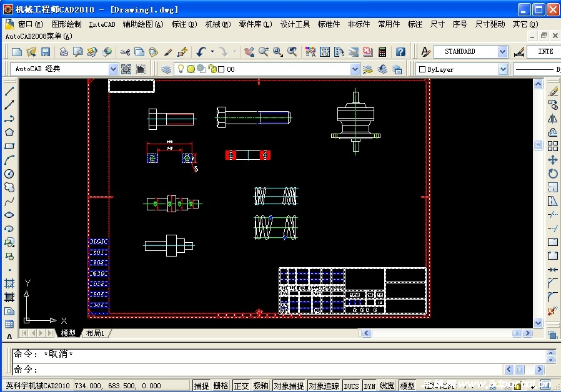Select the Polygon draw tool

point(9,132)
